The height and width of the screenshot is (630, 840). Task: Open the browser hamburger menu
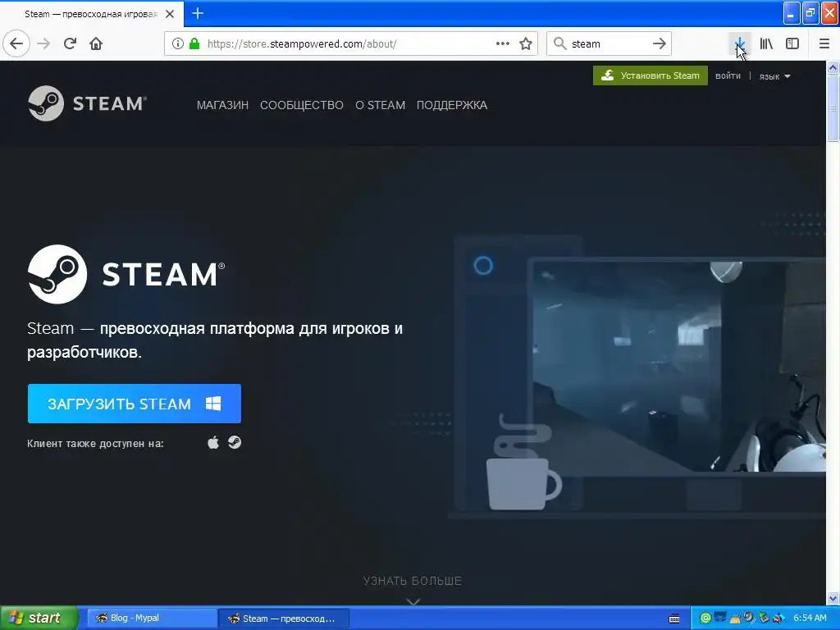click(x=824, y=43)
